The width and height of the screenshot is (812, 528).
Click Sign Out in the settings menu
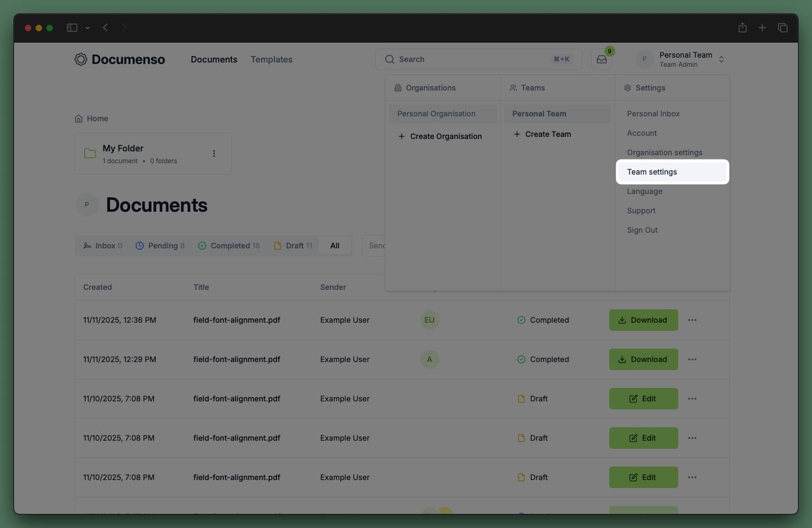[642, 230]
